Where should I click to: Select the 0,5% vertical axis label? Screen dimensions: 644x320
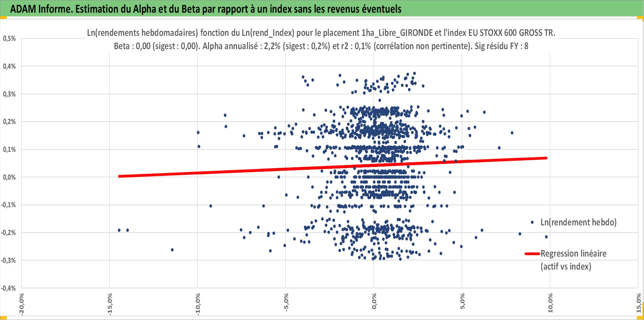pos(9,39)
